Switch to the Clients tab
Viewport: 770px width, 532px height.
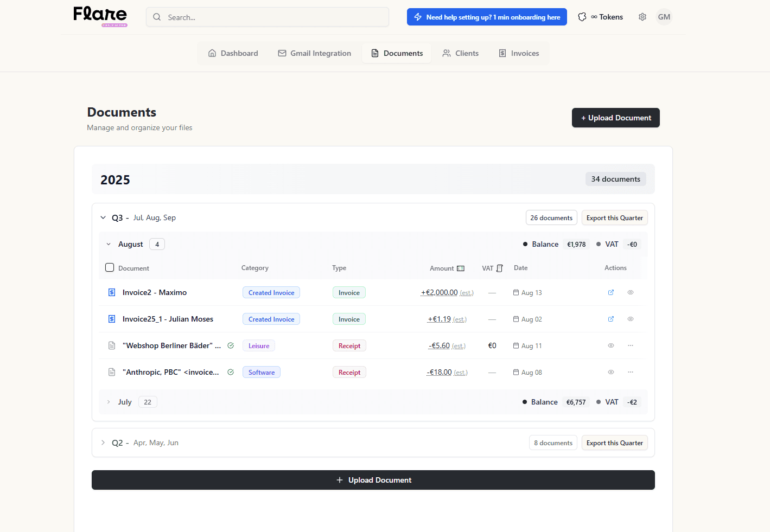pos(460,53)
